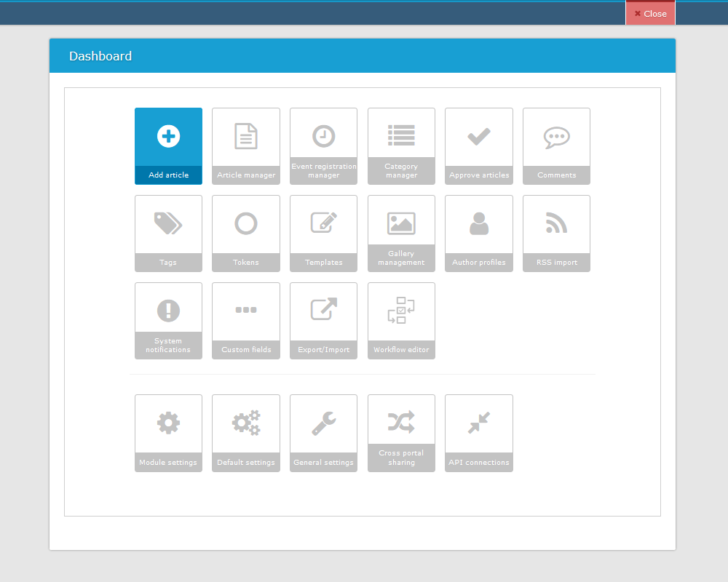Viewport: 728px width, 582px height.
Task: Open the Article manager tile
Action: [246, 145]
